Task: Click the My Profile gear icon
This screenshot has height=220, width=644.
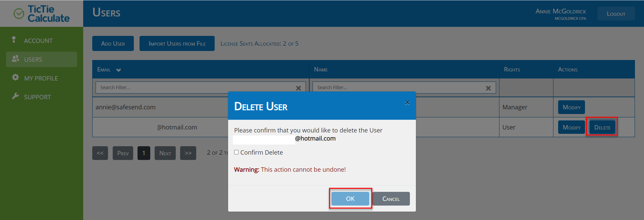Action: 15,77
